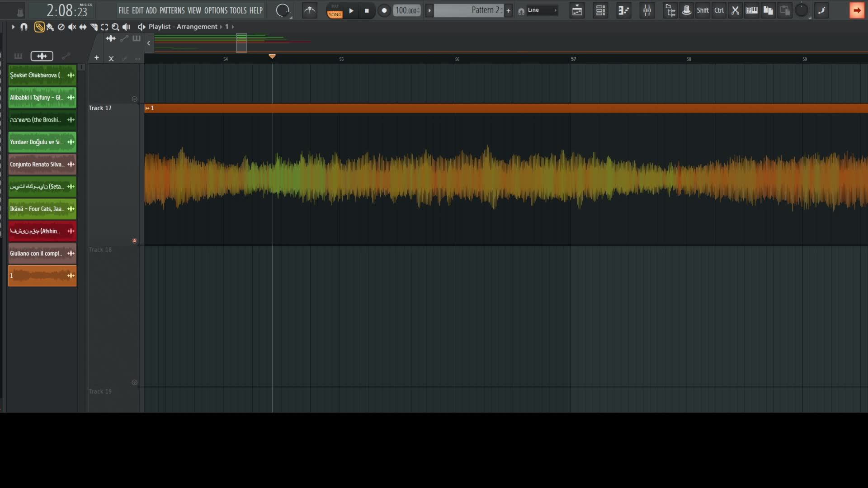Toggle the Shift modifier button

tap(703, 10)
